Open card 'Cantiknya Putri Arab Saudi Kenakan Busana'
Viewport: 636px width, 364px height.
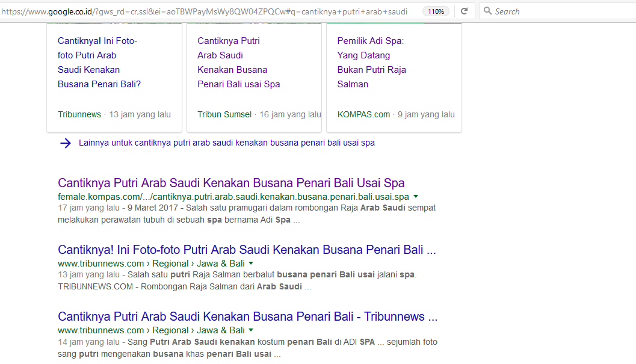click(x=238, y=63)
